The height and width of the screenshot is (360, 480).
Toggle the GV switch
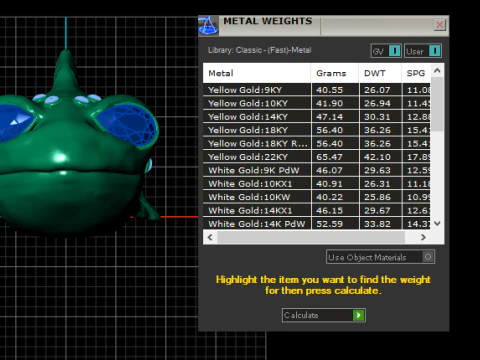point(386,51)
